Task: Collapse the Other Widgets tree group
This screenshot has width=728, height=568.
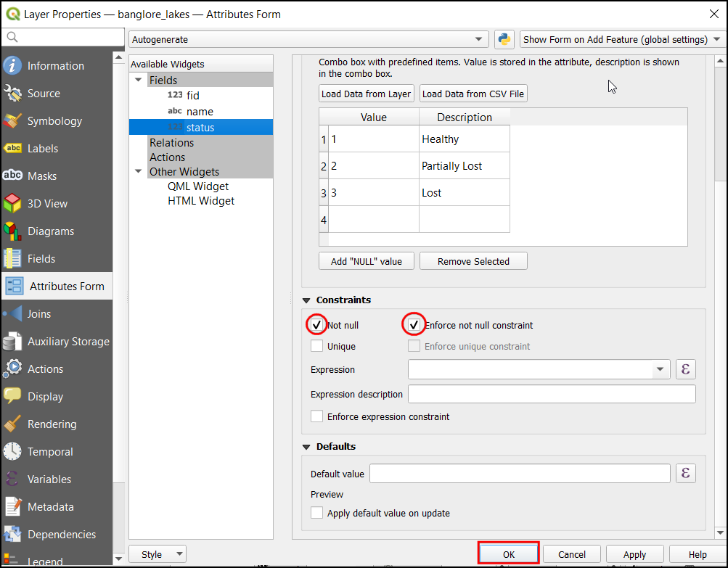Action: [139, 171]
